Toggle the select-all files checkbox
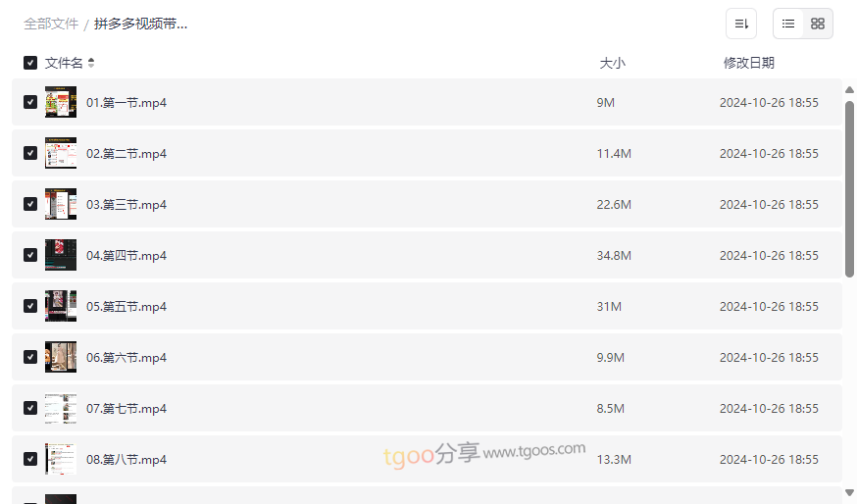857x504 pixels. pyautogui.click(x=30, y=63)
